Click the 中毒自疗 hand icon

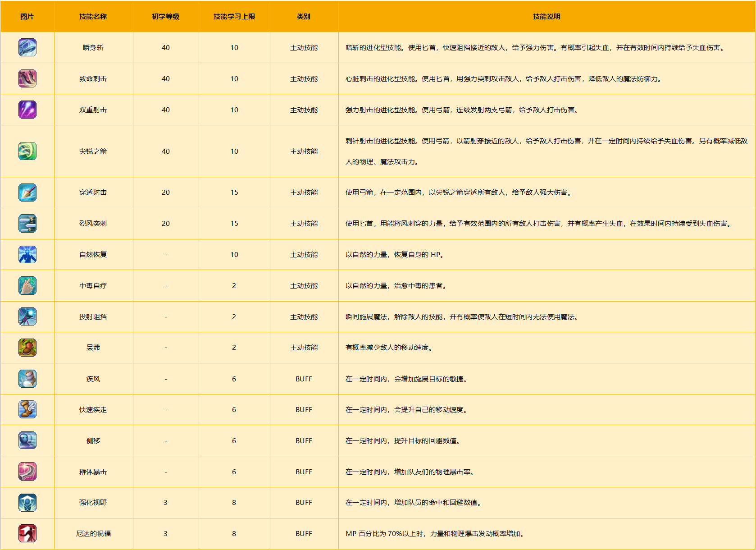coord(27,286)
